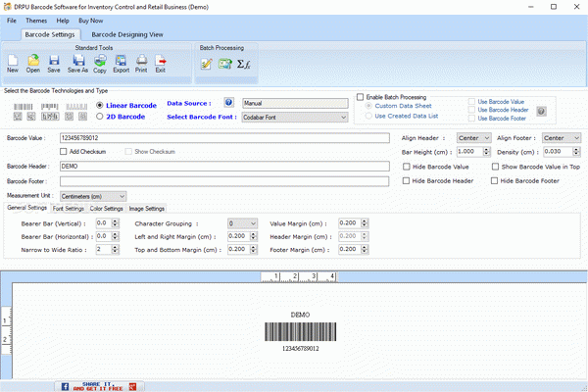This screenshot has width=588, height=392.
Task: Click the Share It and get it free banner
Action: [100, 386]
